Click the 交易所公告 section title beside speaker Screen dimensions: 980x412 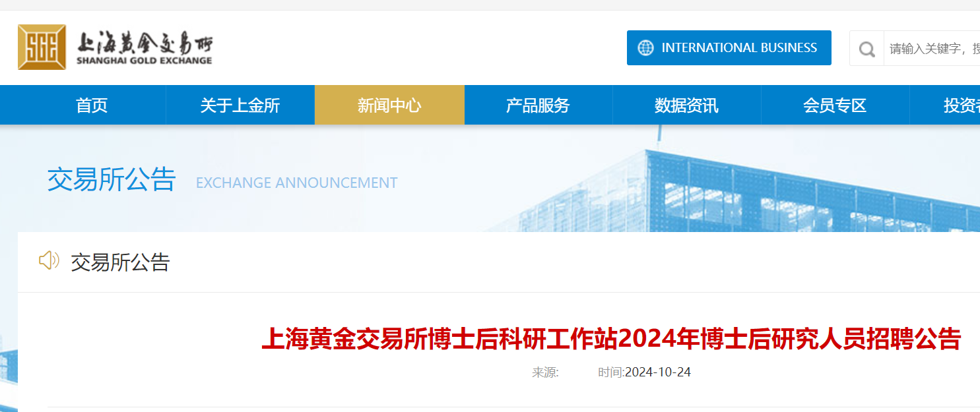coord(121,262)
